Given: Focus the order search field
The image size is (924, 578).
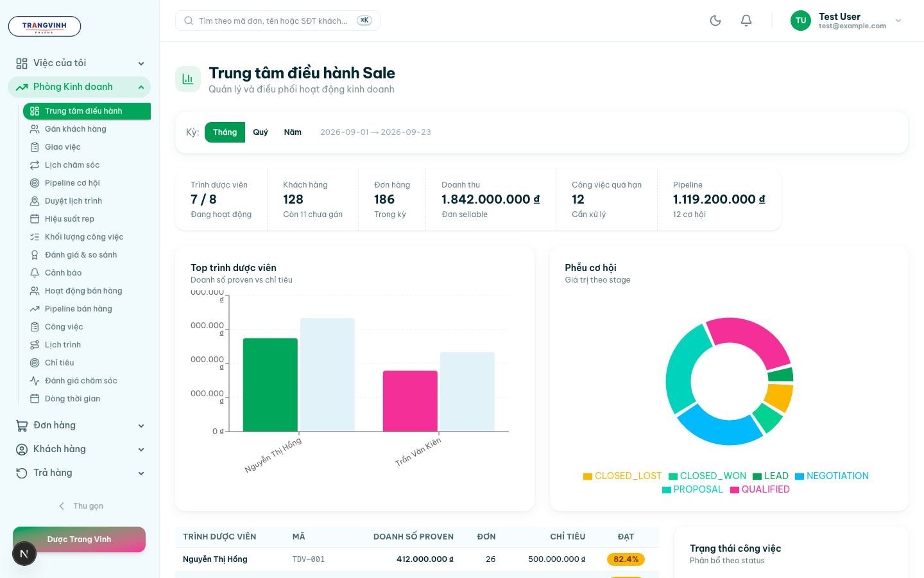Looking at the screenshot, I should (277, 21).
